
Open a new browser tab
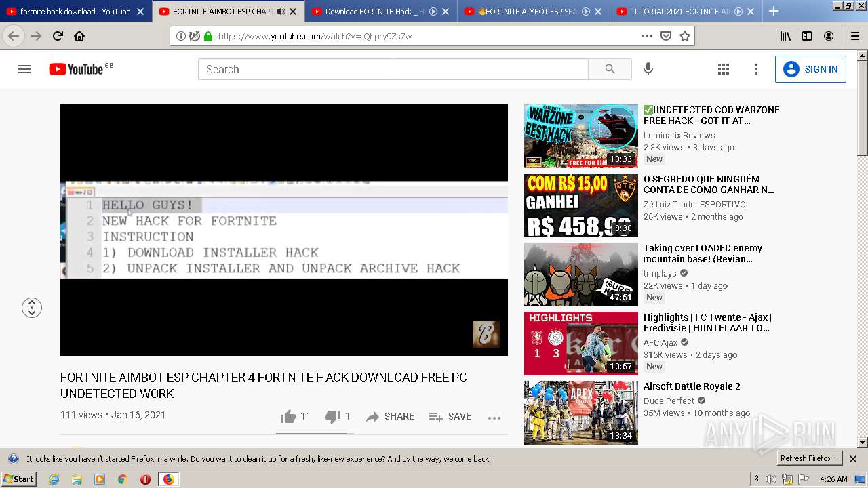click(773, 11)
